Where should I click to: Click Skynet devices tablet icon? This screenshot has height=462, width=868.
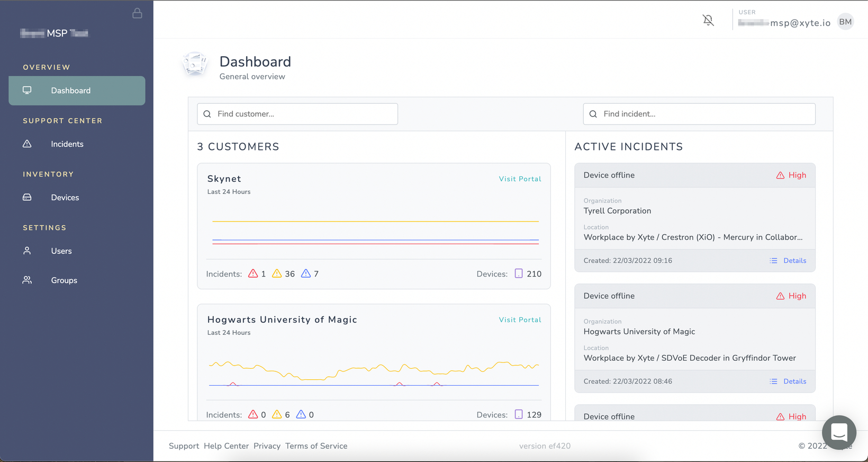coord(519,273)
